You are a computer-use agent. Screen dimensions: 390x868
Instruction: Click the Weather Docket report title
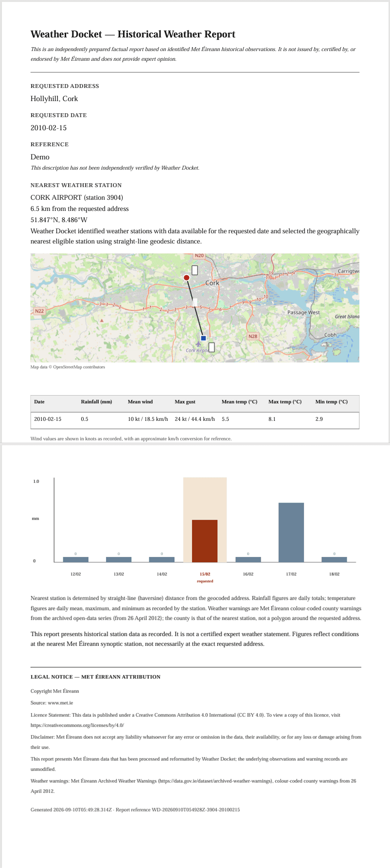click(133, 34)
